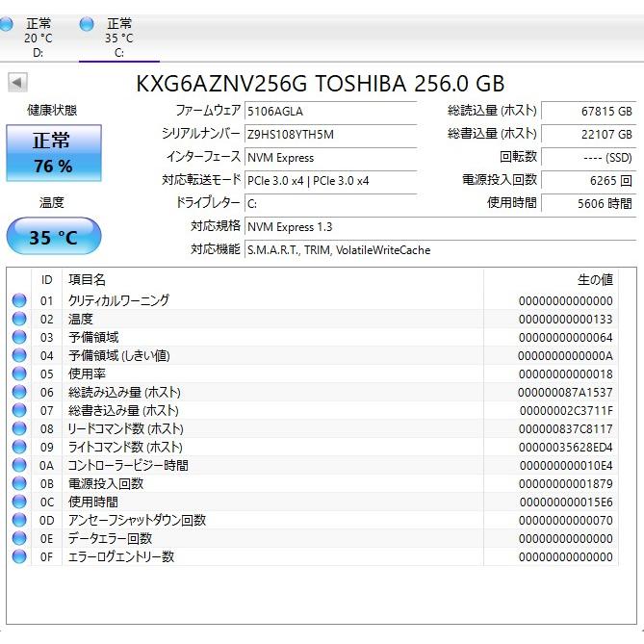Image resolution: width=644 pixels, height=644 pixels.
Task: Click status icon for row 0F エラーログエントリー数
Action: 19,557
